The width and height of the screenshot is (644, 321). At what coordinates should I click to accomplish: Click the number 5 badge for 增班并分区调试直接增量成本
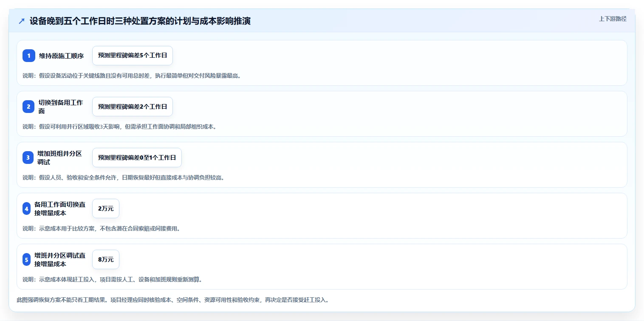point(27,259)
